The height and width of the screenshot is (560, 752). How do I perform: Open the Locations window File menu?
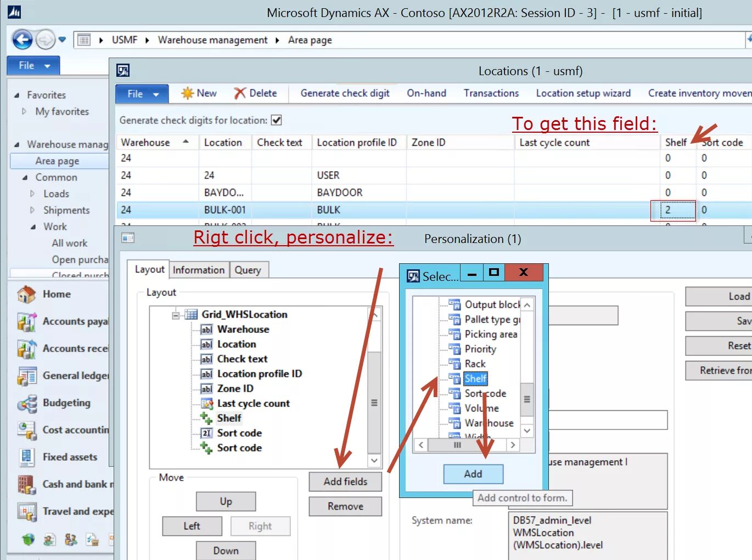pyautogui.click(x=142, y=94)
